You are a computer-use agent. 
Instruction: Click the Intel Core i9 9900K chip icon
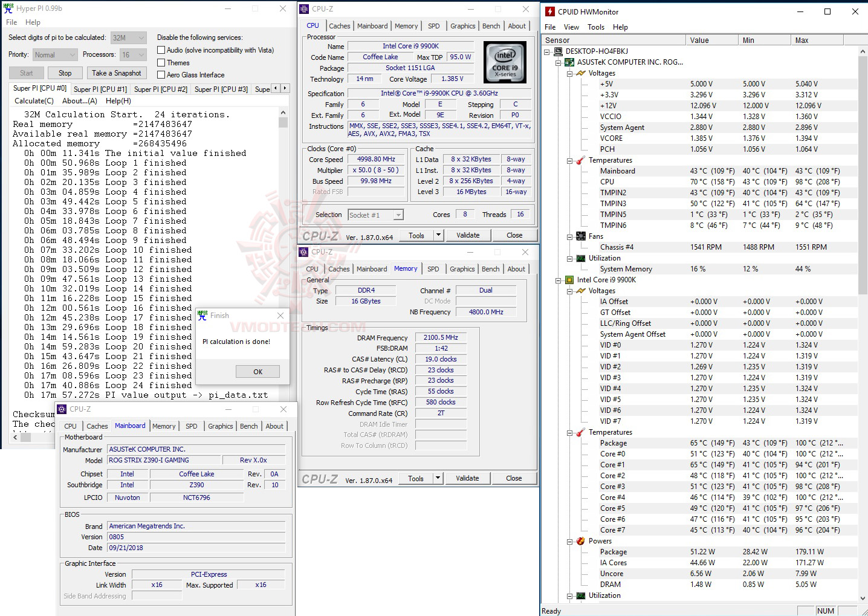[569, 280]
